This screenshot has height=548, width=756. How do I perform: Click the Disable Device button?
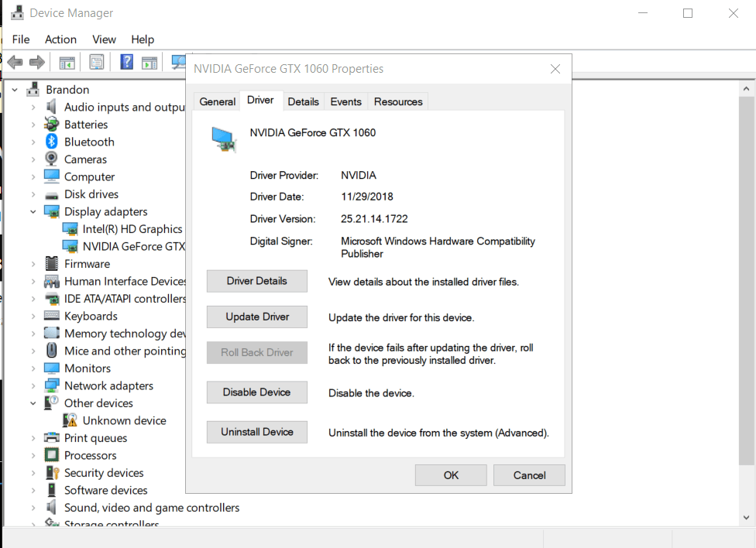(x=257, y=392)
